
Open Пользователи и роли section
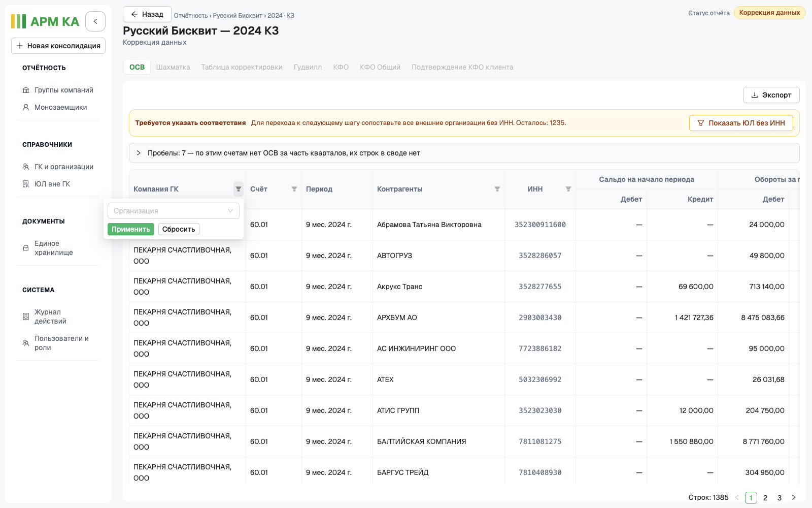[x=58, y=343]
